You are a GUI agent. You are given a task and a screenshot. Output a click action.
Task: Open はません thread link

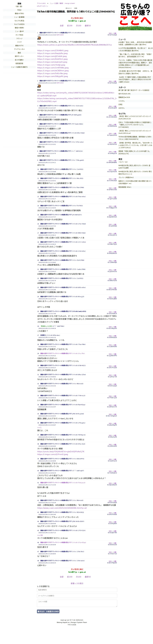click(x=121, y=108)
